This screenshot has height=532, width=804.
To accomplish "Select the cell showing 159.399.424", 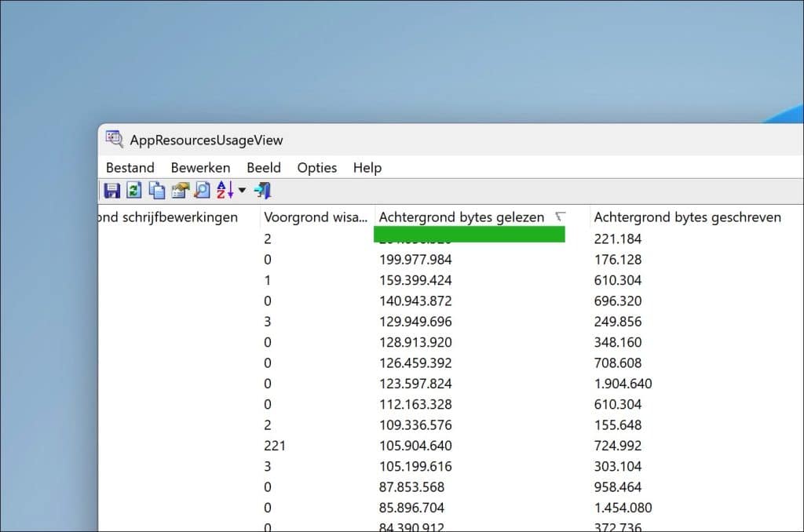I will pyautogui.click(x=415, y=280).
